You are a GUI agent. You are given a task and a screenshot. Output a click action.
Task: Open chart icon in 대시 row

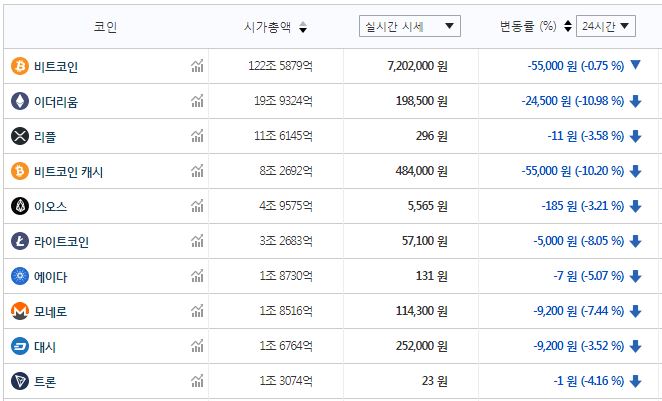coord(197,346)
